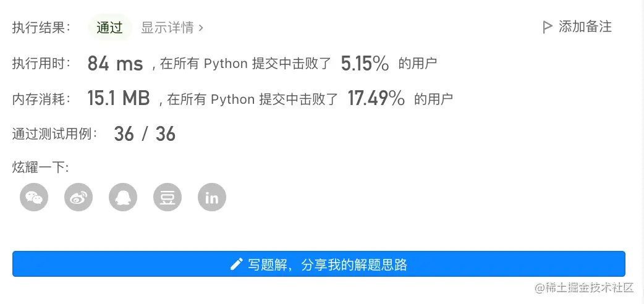Click the green 通过 status badge

(x=110, y=28)
